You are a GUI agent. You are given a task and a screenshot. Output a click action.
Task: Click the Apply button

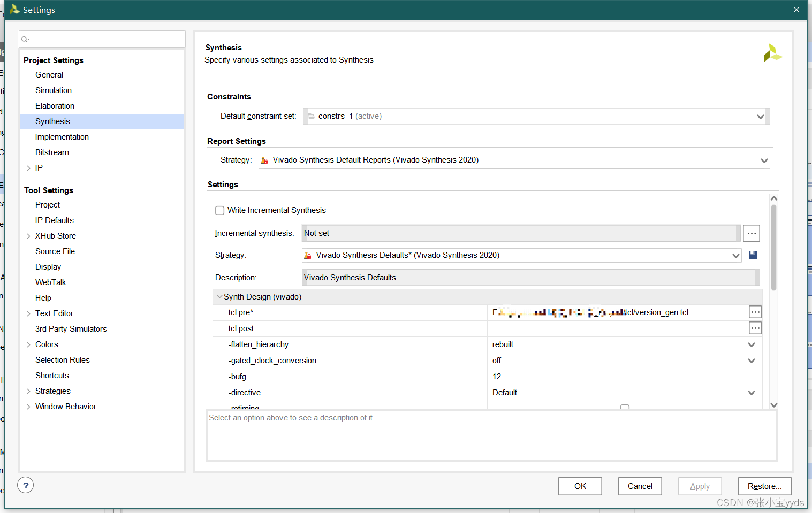click(x=700, y=486)
